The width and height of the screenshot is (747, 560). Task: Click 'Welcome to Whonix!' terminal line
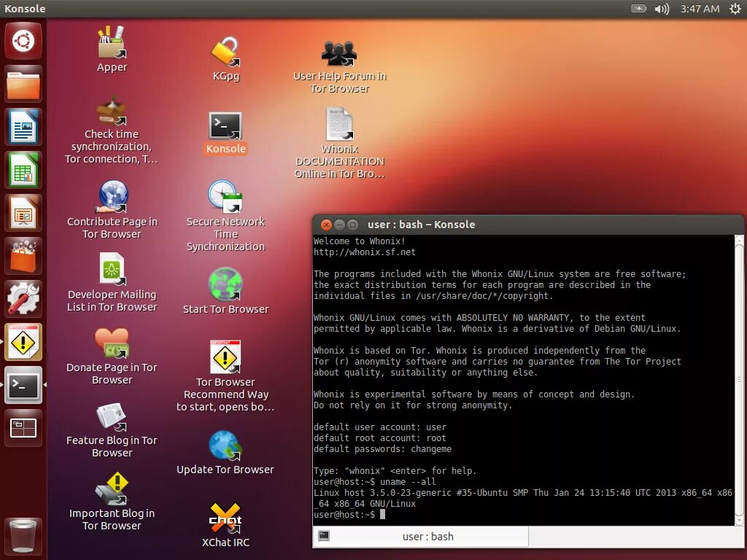359,241
